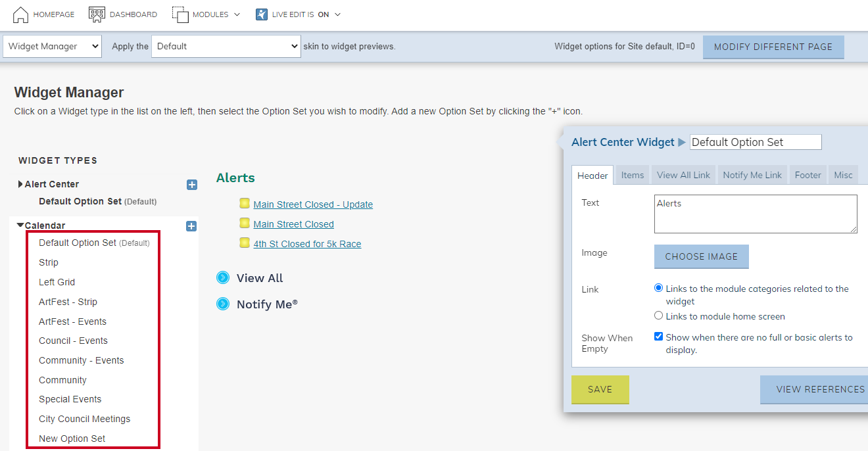Click the Dashboard menu label
Screen dimensions: 868x451
[x=133, y=14]
